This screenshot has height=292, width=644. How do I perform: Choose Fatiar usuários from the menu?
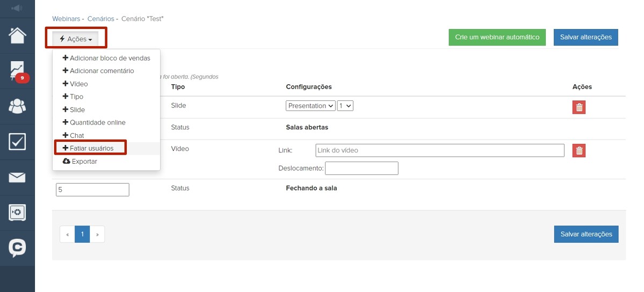91,148
